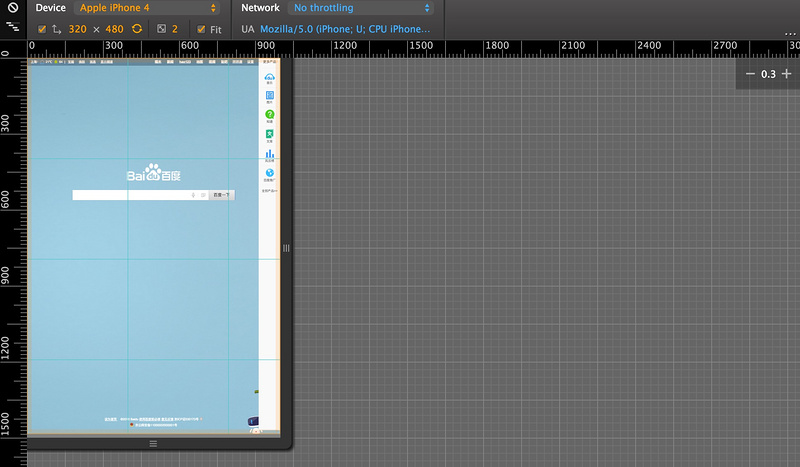The image size is (800, 467).
Task: Click the blue cloud music icon in sidebar
Action: tap(269, 77)
